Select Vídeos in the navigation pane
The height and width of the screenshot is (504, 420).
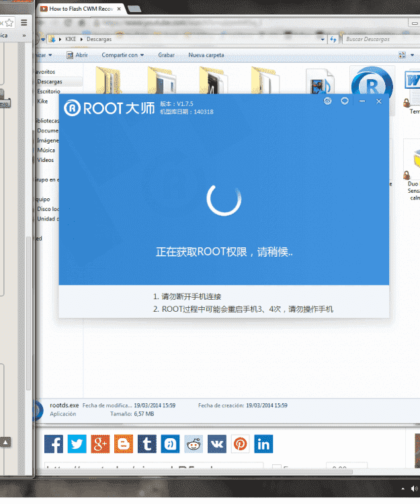(45, 160)
